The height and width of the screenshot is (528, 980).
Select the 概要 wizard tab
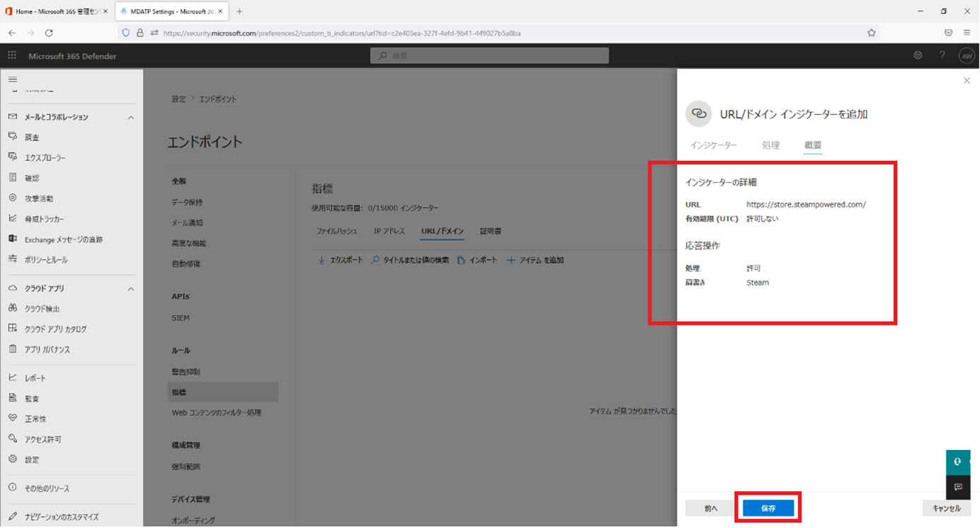click(813, 145)
